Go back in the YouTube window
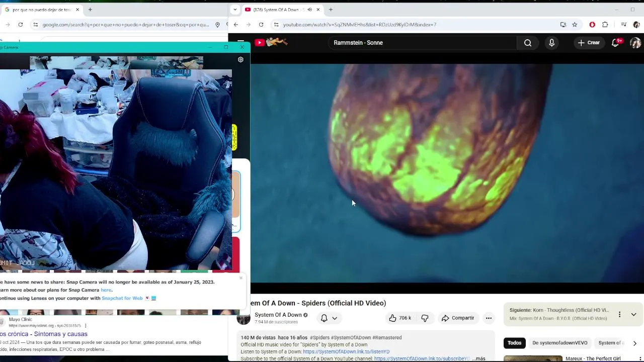The height and width of the screenshot is (362, 644). [235, 25]
